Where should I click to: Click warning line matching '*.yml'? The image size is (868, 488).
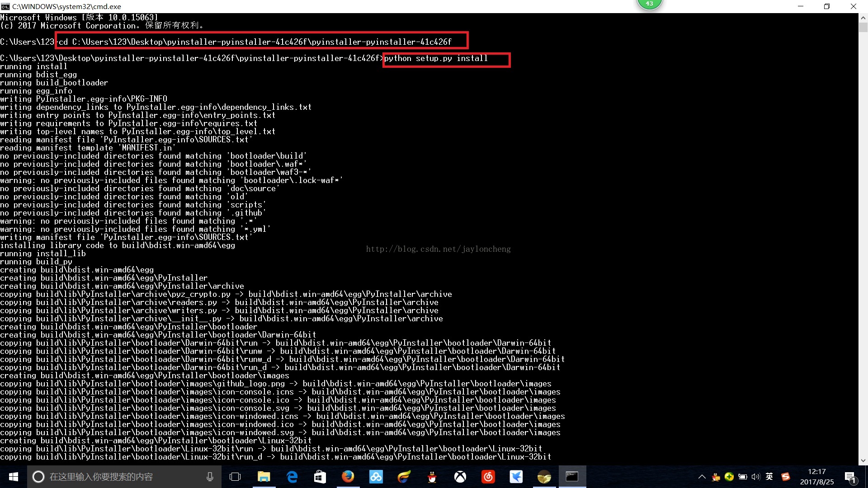point(136,229)
